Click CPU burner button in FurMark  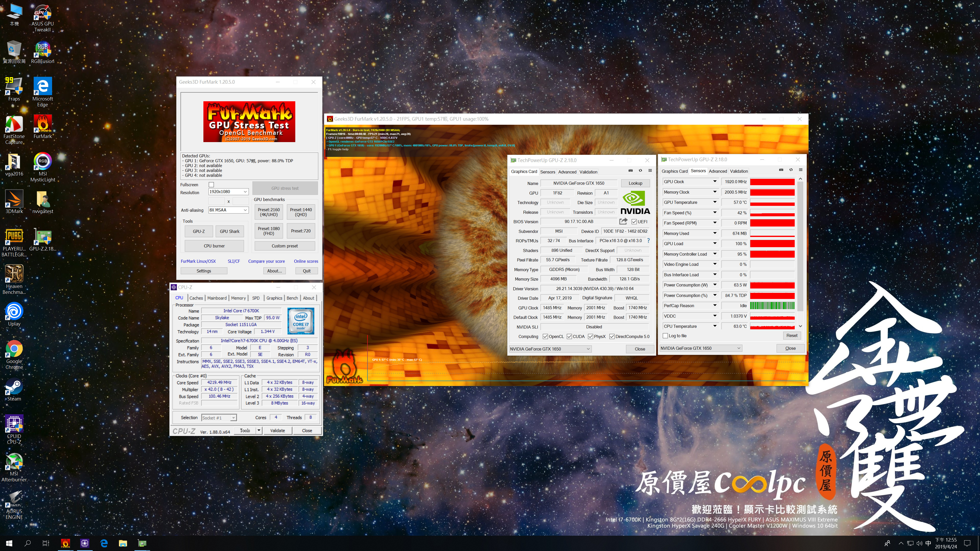[214, 246]
